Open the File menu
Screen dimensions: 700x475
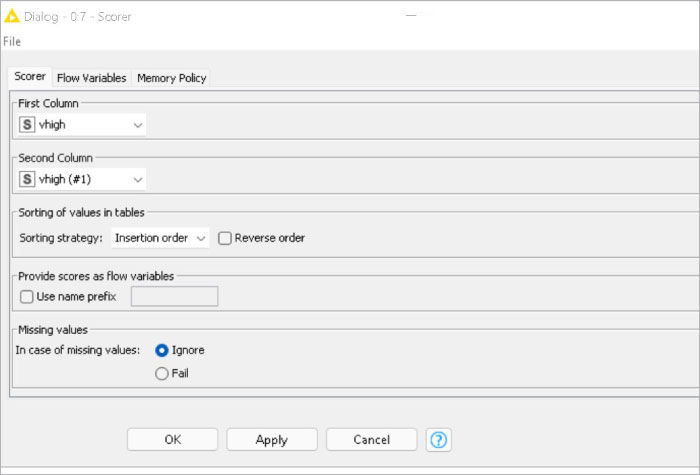tap(12, 42)
